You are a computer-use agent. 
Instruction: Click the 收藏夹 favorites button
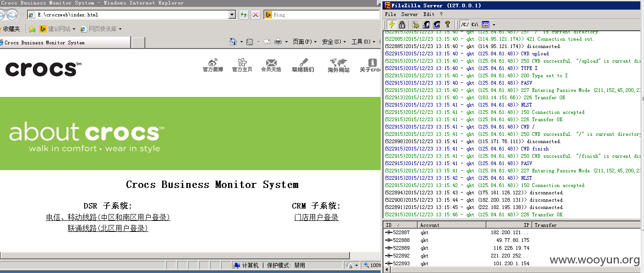coord(11,29)
